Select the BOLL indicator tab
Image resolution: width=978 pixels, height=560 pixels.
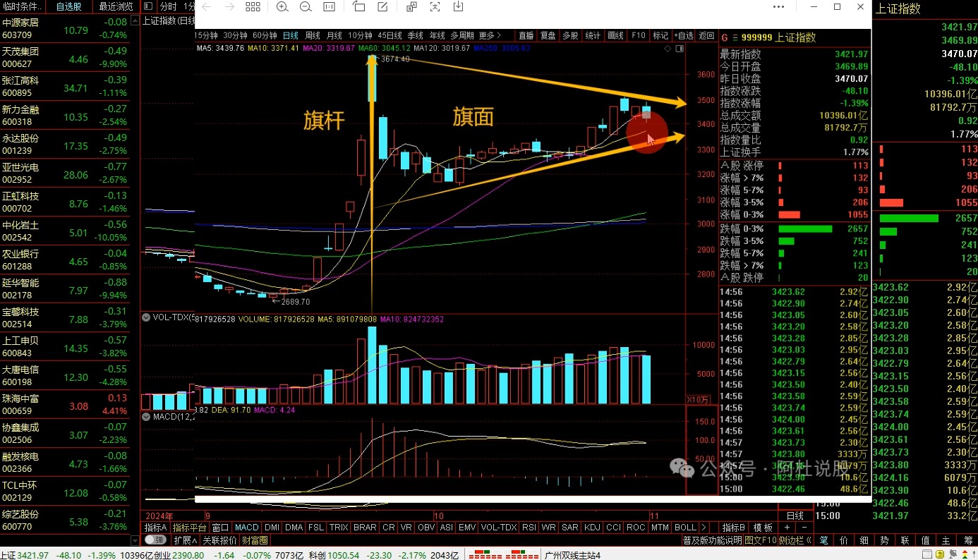[685, 528]
